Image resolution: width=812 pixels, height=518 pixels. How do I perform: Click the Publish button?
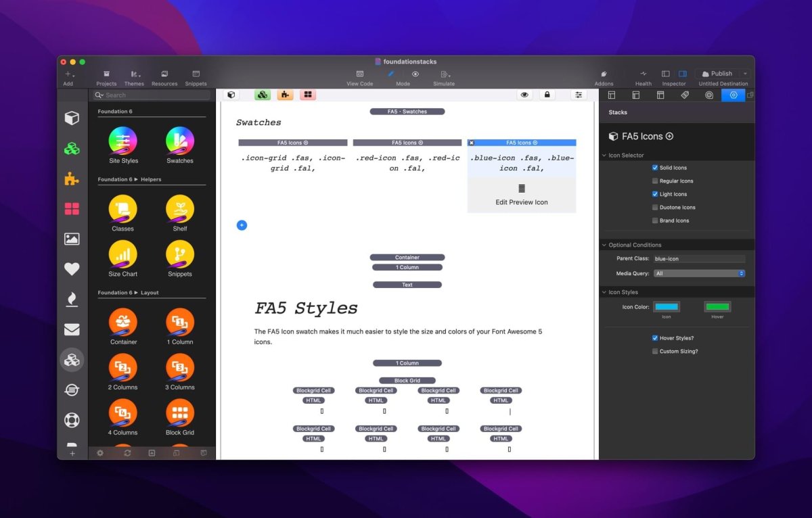[x=717, y=74]
